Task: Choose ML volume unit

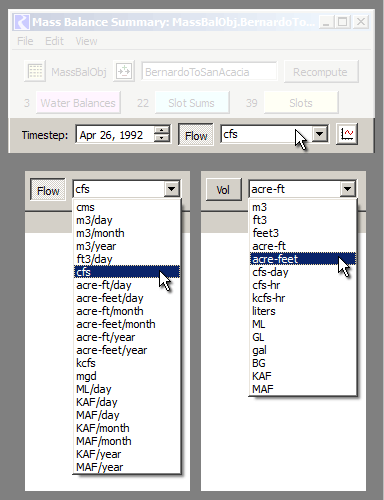Action: (303, 324)
